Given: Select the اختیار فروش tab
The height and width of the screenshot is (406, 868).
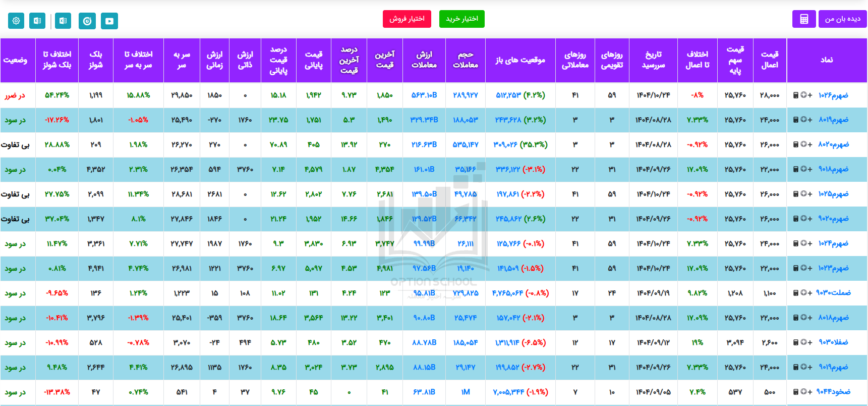Looking at the screenshot, I should coord(407,19).
